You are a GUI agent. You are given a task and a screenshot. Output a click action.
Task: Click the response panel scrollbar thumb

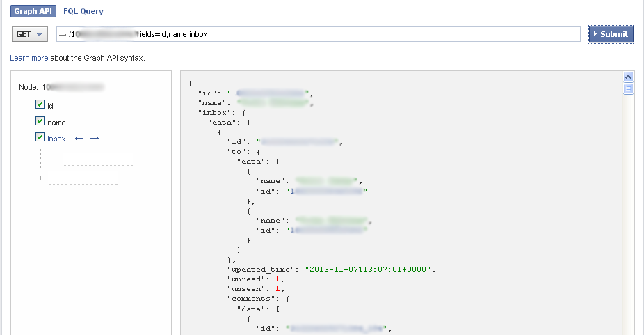[628, 88]
